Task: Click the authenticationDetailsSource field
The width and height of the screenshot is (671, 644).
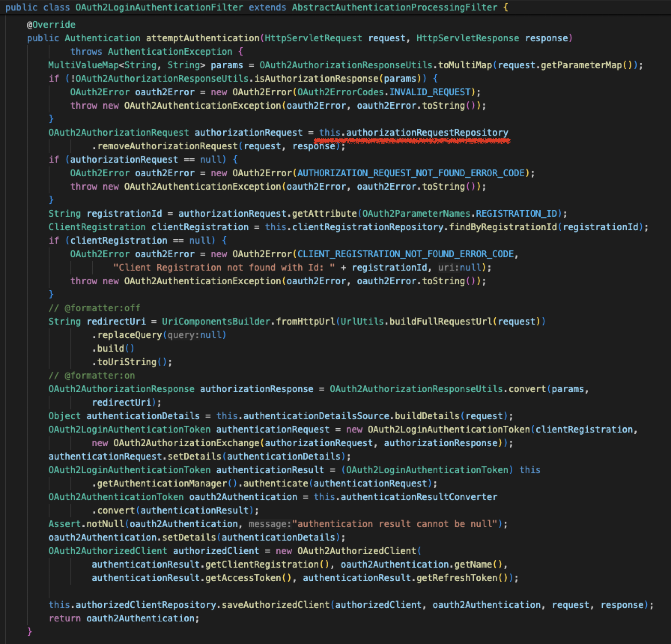Action: (x=316, y=416)
